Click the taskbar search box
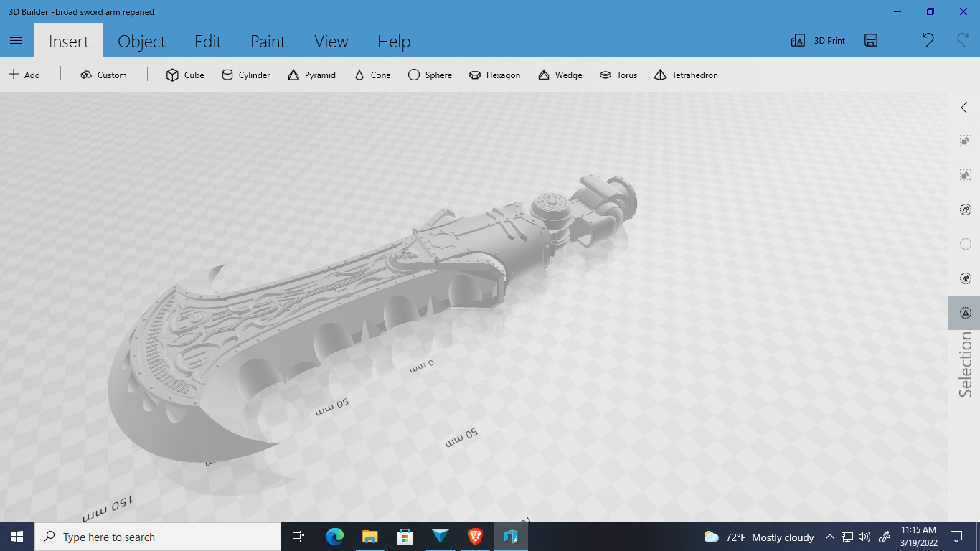Image resolution: width=980 pixels, height=551 pixels. click(x=158, y=537)
